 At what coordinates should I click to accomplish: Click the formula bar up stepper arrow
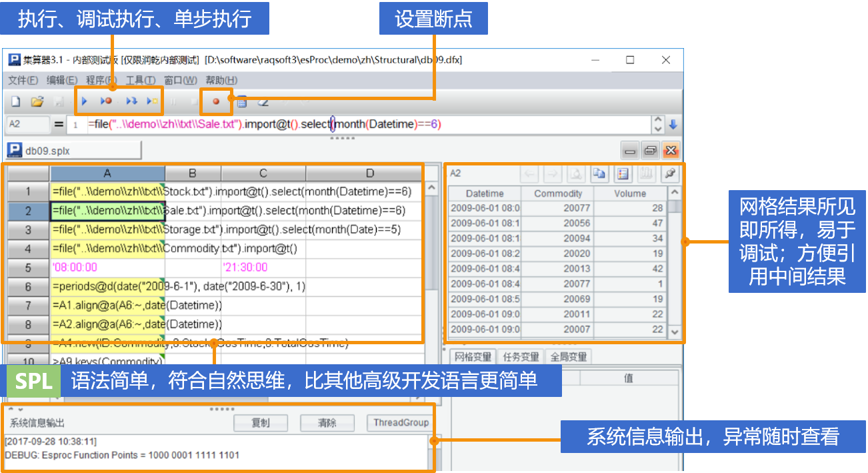[658, 120]
